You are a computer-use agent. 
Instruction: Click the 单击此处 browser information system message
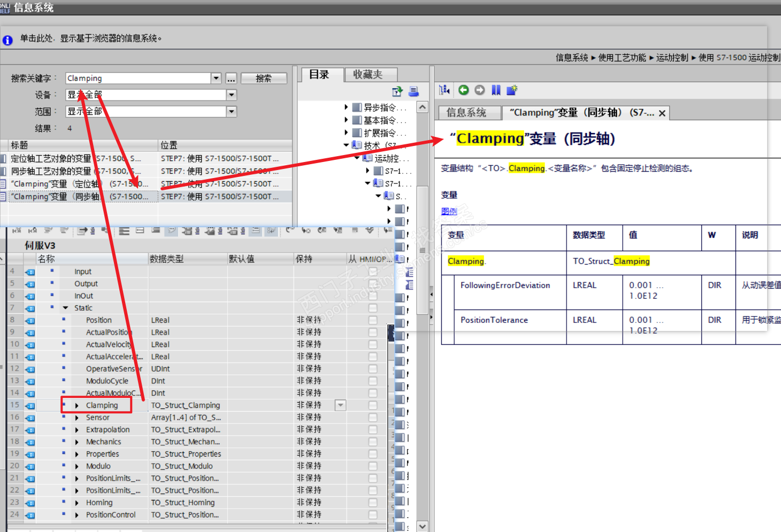91,38
